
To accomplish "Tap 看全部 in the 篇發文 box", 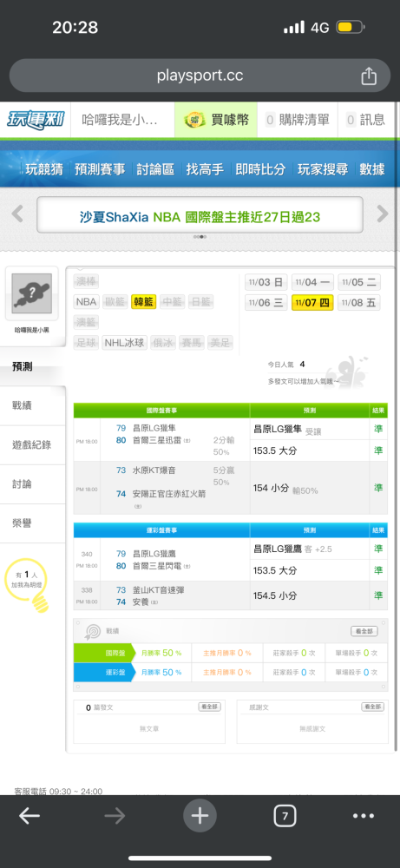I will point(210,707).
